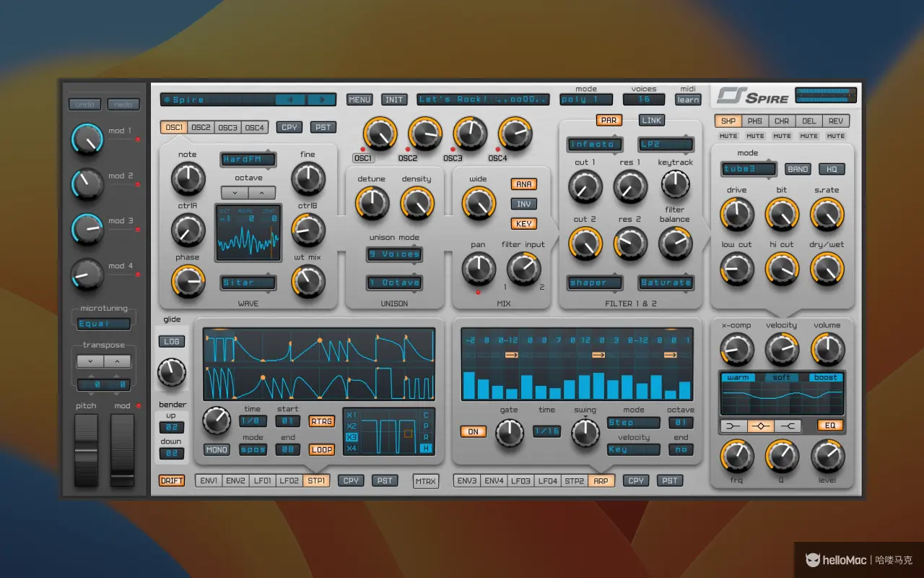The height and width of the screenshot is (578, 924).
Task: Open the MTRX modulation matrix
Action: (426, 480)
